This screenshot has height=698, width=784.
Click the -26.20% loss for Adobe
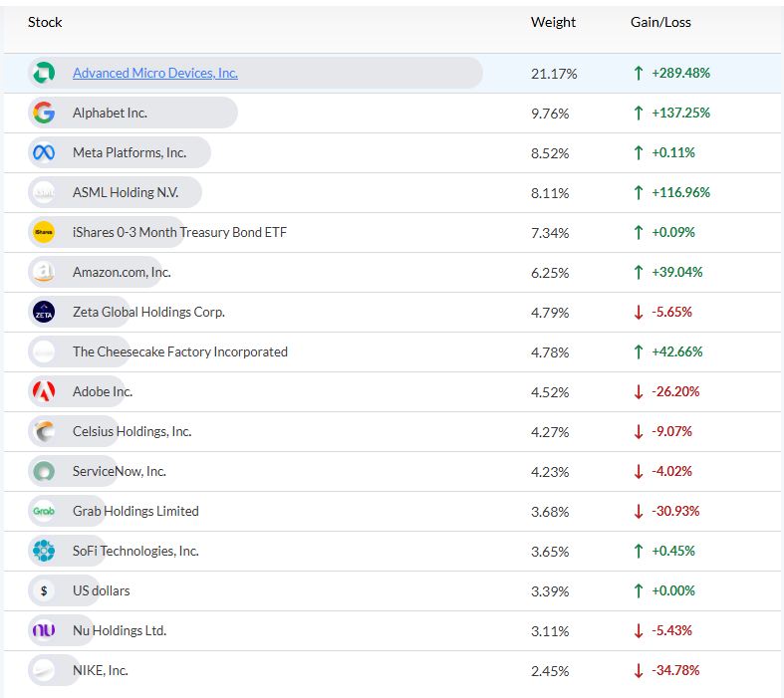coord(675,391)
